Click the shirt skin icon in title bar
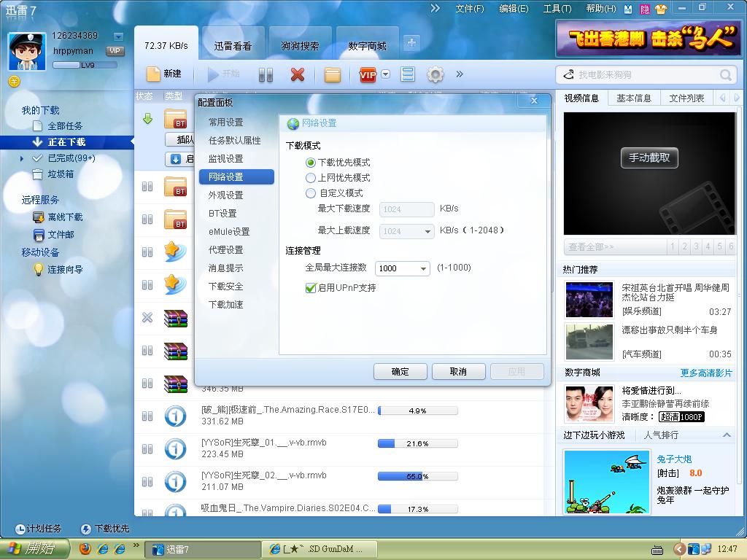The height and width of the screenshot is (560, 747). 661,9
